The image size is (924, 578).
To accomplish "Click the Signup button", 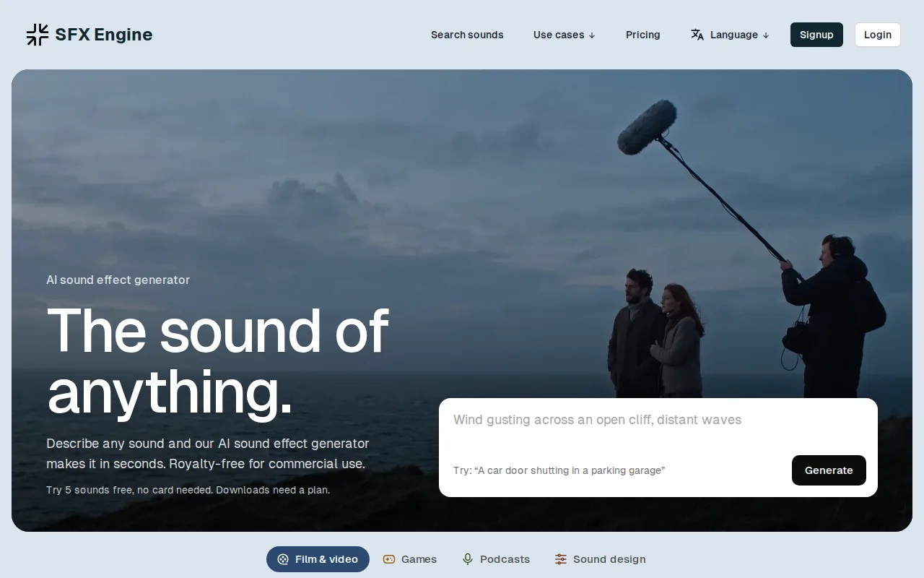I will pos(816,35).
